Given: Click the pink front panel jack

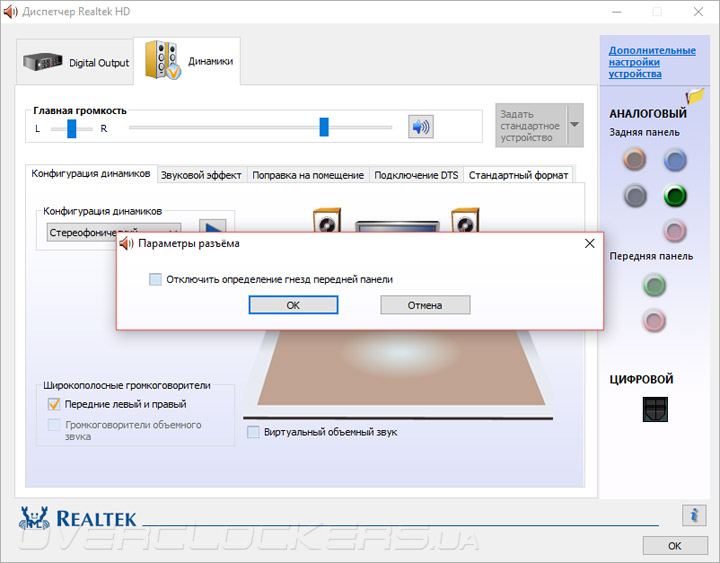Looking at the screenshot, I should 654,320.
